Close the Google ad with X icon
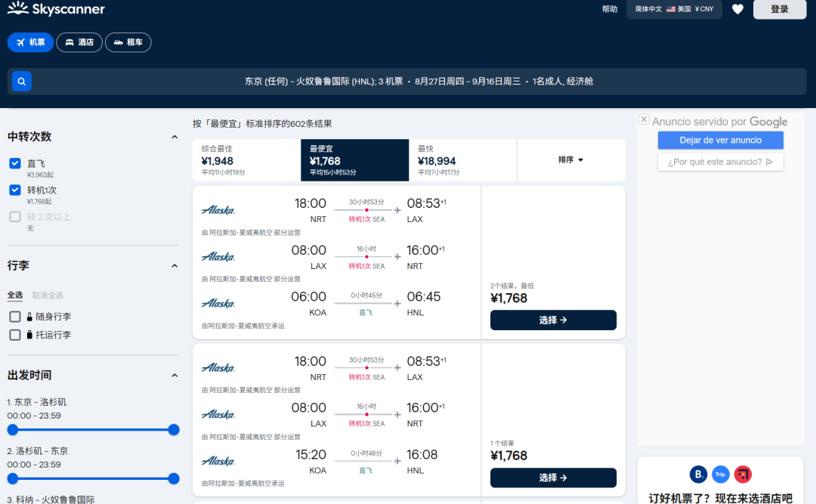816x504 pixels. pyautogui.click(x=644, y=119)
